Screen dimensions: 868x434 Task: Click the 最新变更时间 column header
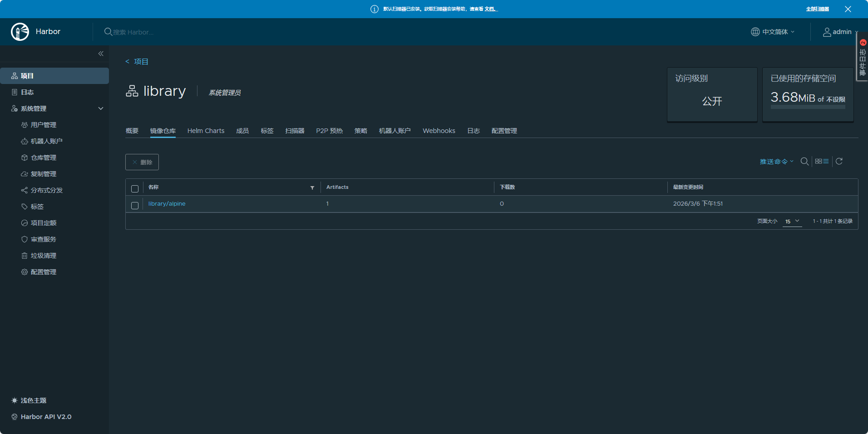(688, 187)
